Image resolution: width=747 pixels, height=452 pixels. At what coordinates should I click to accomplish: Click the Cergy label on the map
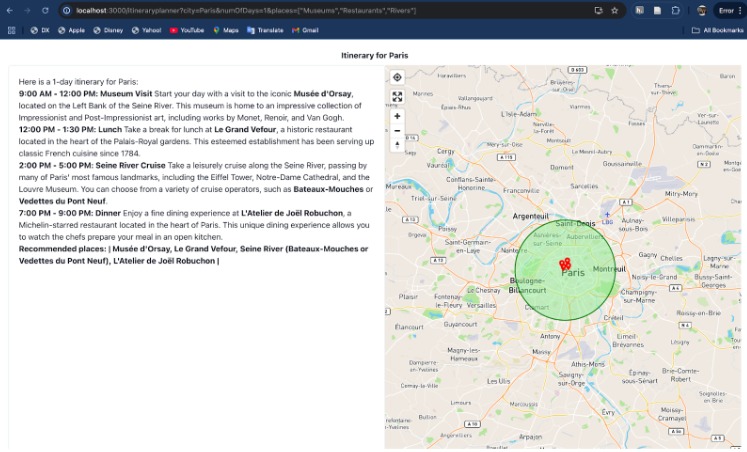click(x=446, y=151)
